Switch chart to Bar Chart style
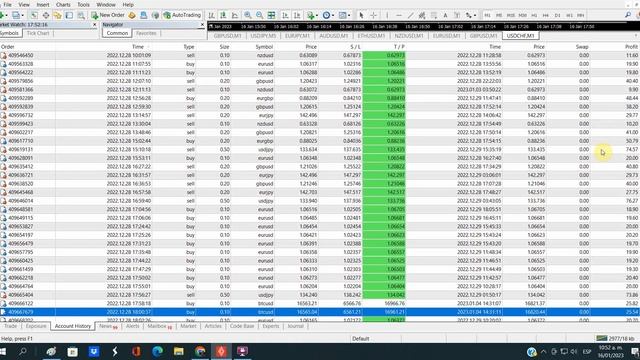This screenshot has height=360, width=640. point(211,16)
